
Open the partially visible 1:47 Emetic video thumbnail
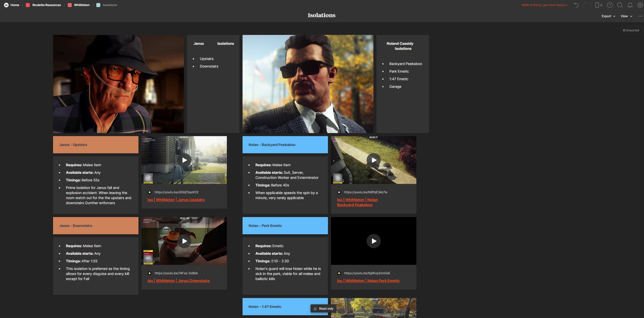pyautogui.click(x=373, y=308)
